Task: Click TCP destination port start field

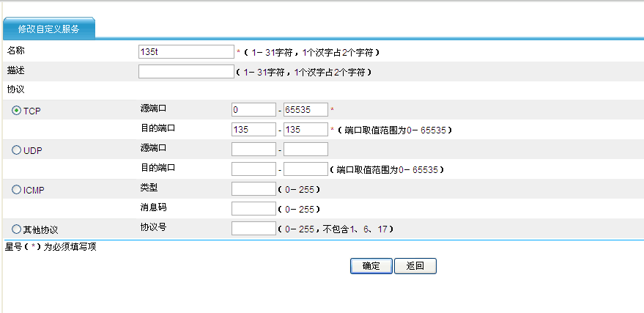Action: (253, 130)
